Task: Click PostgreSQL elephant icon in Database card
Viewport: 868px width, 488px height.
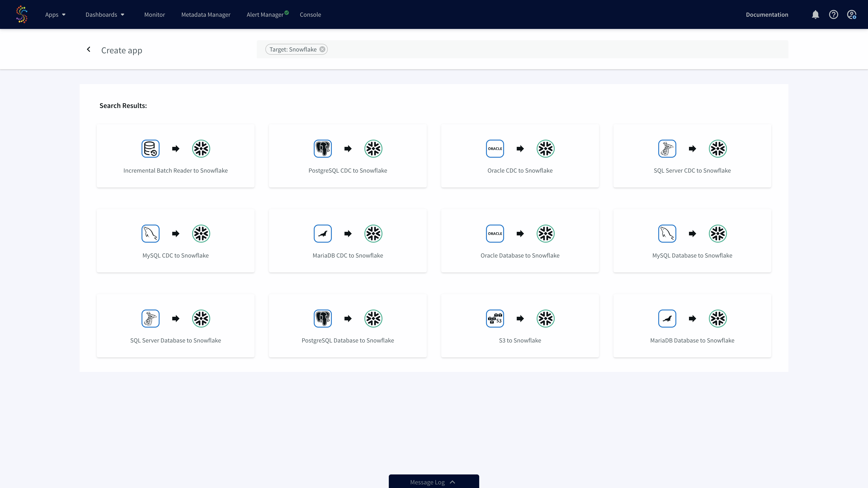Action: (x=323, y=318)
